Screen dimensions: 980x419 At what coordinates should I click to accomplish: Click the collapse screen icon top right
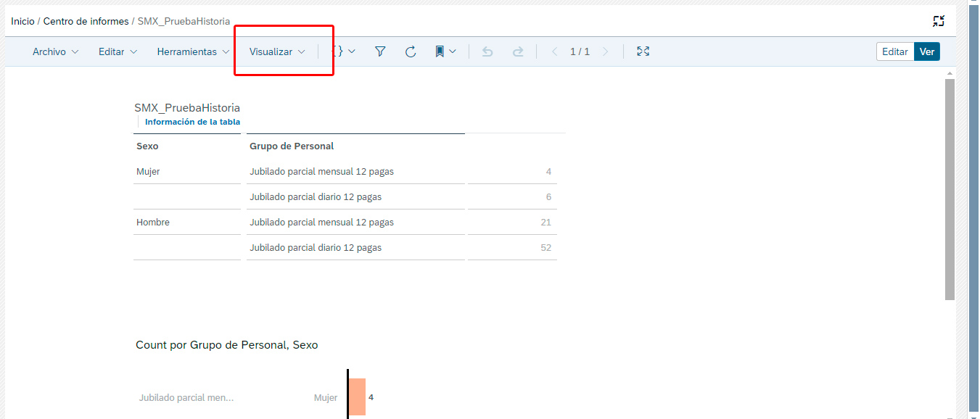pos(939,21)
